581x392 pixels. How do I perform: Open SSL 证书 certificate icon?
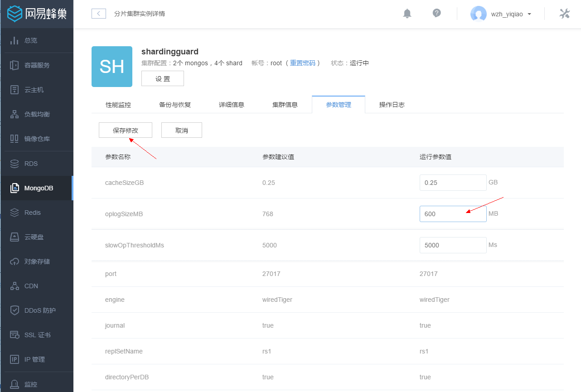coord(15,335)
